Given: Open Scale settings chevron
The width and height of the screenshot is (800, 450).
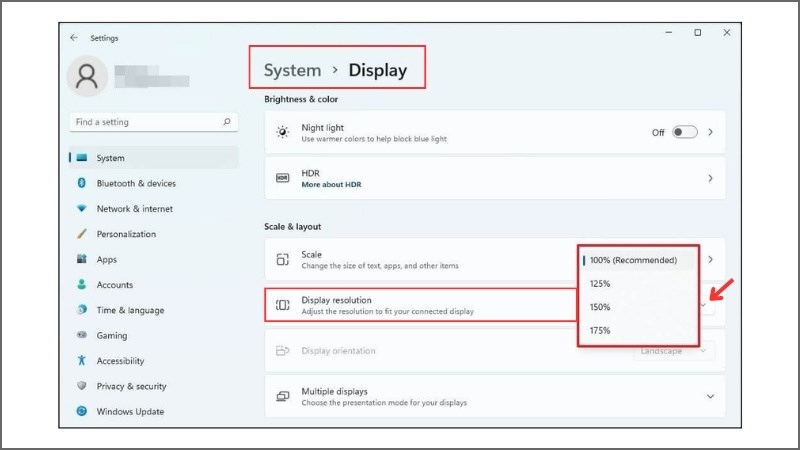Looking at the screenshot, I should [x=710, y=259].
